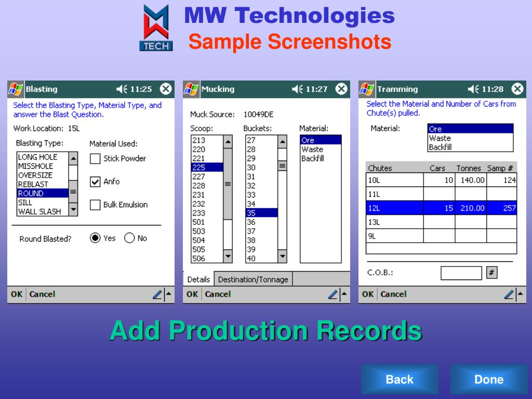Select REBLAST blasting type

(43, 184)
